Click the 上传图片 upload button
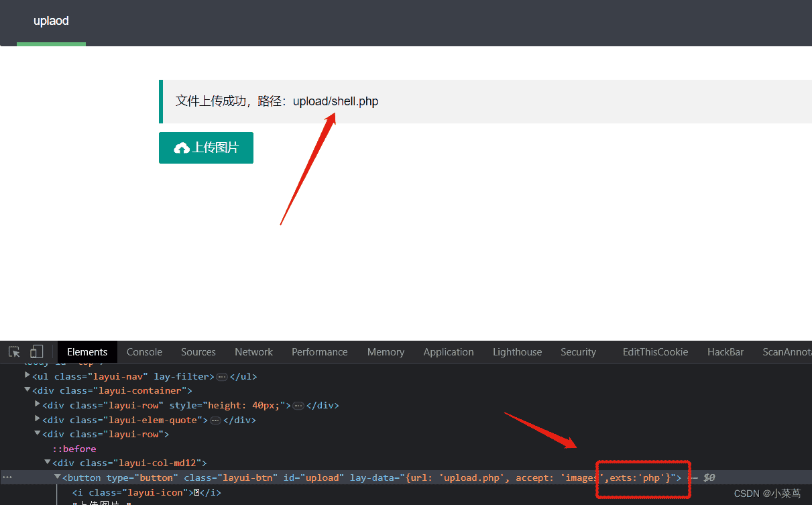 [206, 148]
